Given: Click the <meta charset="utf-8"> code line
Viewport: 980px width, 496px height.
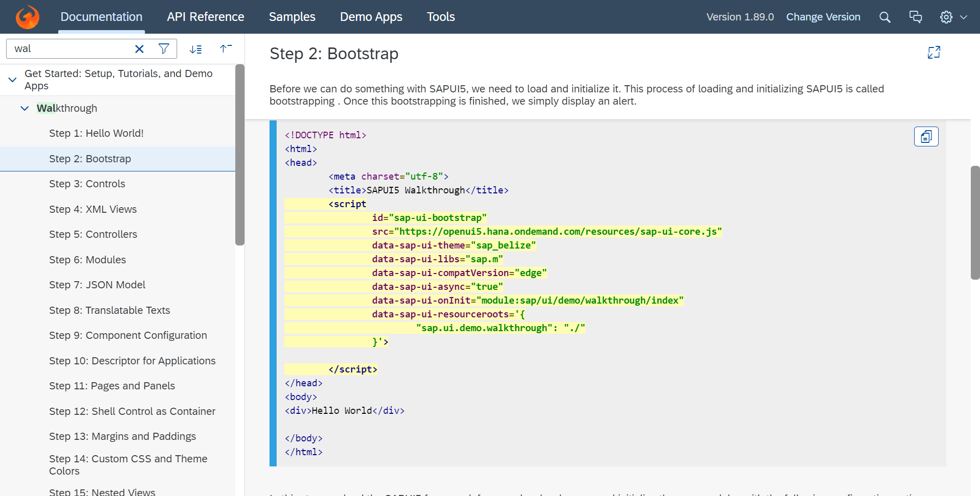Looking at the screenshot, I should [388, 177].
